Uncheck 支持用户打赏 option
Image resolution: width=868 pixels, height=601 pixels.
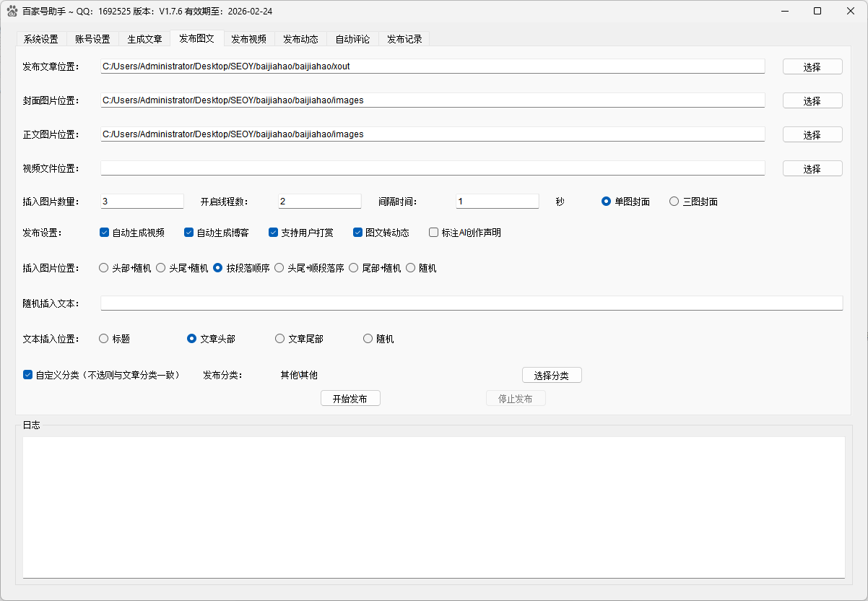(273, 232)
